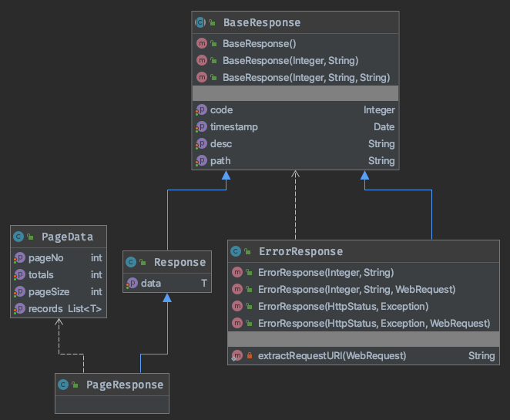Click the PageResponse class icon
The width and height of the screenshot is (510, 420).
[64, 385]
